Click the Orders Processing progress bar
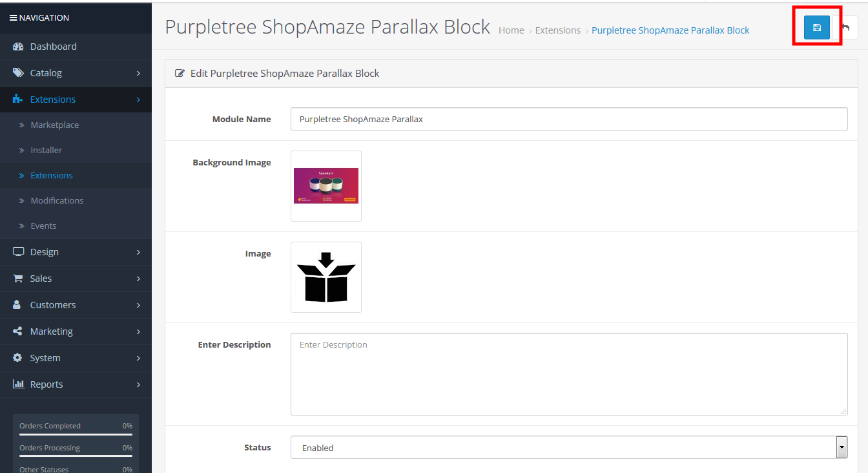Image resolution: width=868 pixels, height=473 pixels. click(76, 456)
